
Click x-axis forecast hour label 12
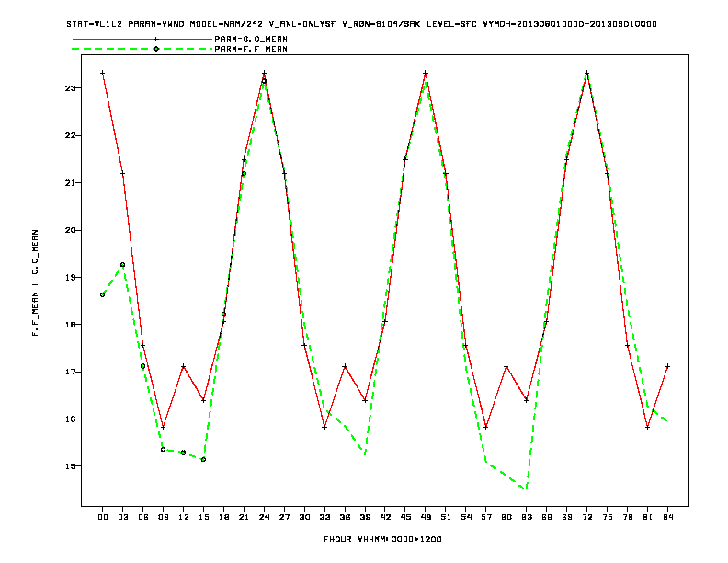184,517
